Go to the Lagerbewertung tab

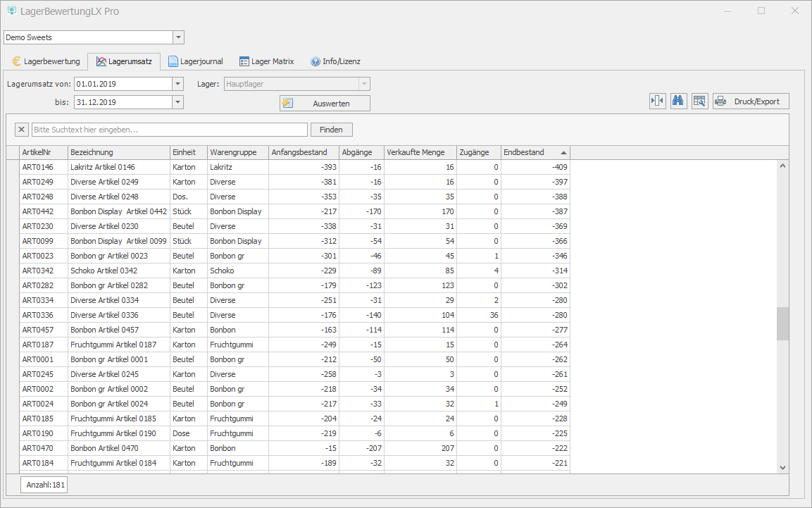[46, 61]
